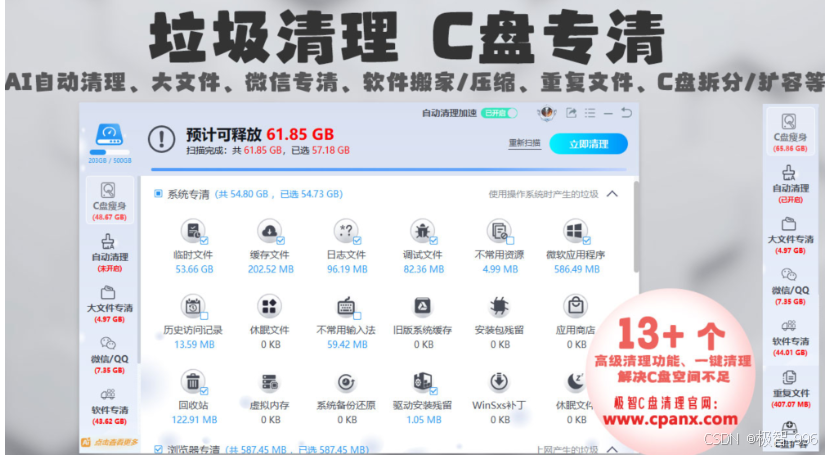Click the disk usage gauge icon 203GB/500GB
This screenshot has width=835, height=455.
pyautogui.click(x=109, y=135)
